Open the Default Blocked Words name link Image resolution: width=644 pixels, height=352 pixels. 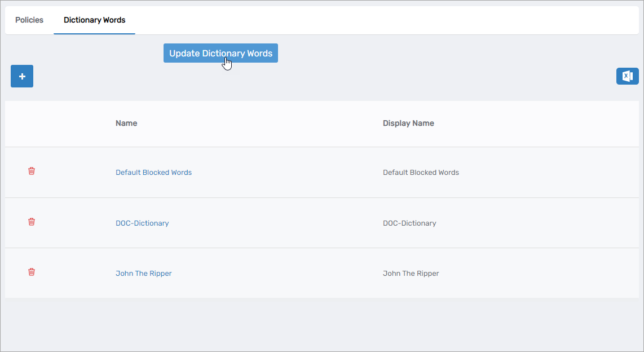pos(153,173)
